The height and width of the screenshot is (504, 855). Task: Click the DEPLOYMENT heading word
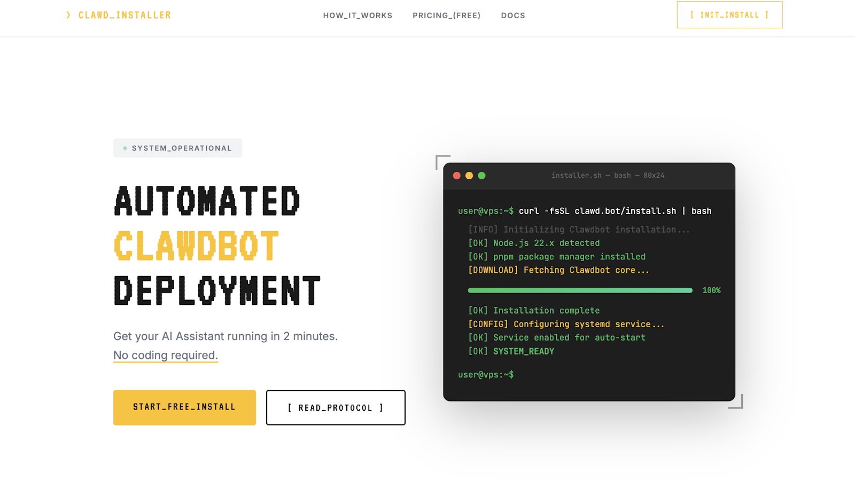[x=217, y=291]
